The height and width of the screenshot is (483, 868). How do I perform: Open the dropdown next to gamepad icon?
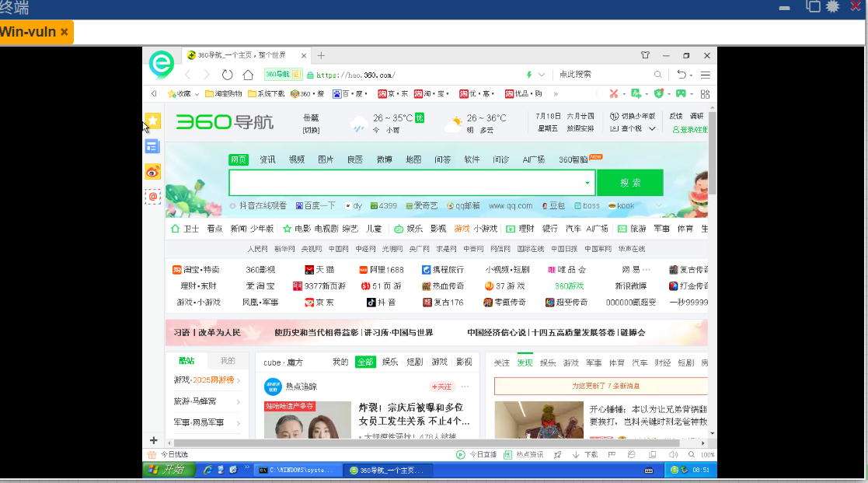pos(692,94)
